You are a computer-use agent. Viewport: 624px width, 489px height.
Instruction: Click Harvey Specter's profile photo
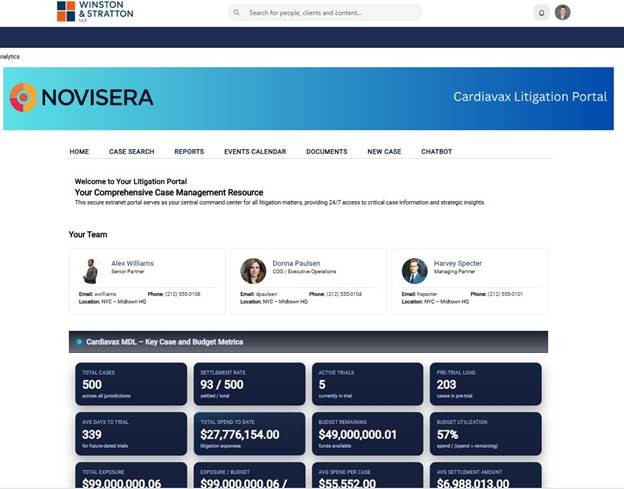pyautogui.click(x=415, y=271)
